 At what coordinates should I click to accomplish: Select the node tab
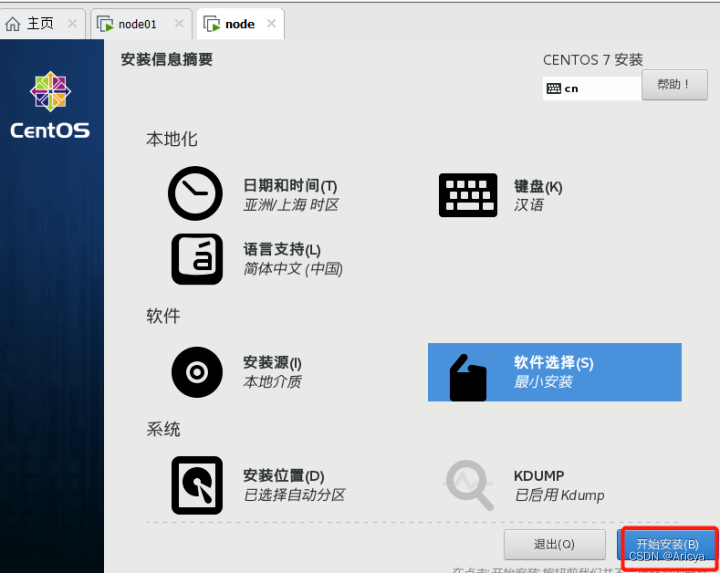(x=240, y=24)
